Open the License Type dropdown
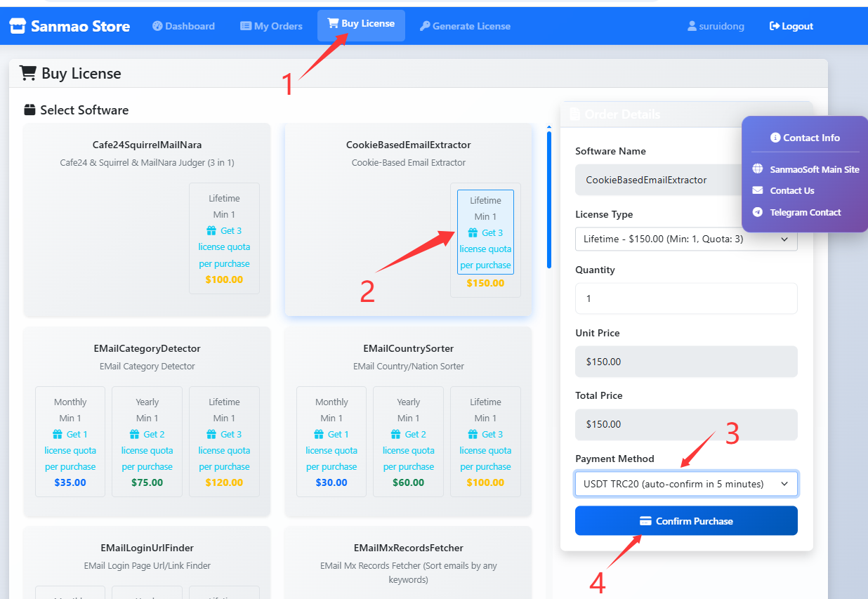Image resolution: width=868 pixels, height=599 pixels. (x=685, y=239)
